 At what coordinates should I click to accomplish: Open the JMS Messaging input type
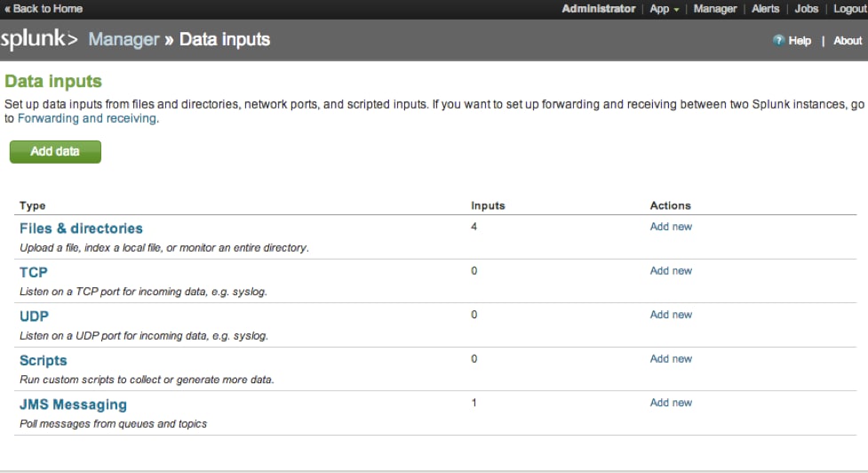73,405
